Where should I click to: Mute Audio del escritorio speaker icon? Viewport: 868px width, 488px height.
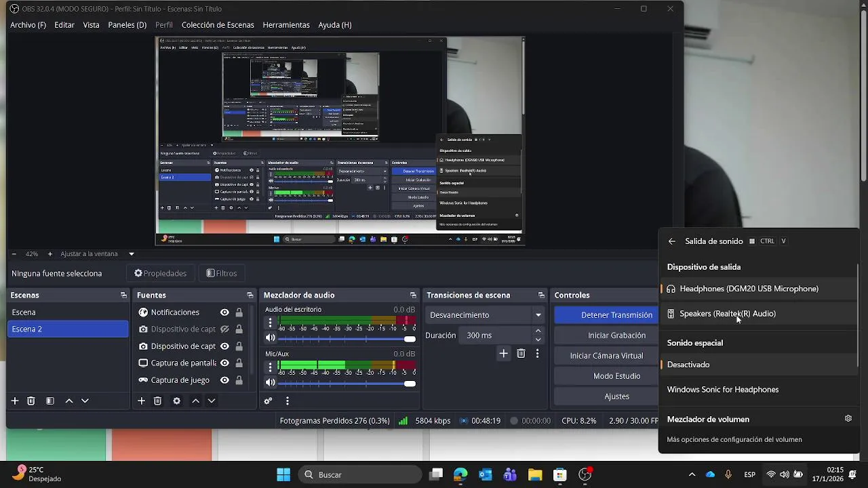click(270, 338)
